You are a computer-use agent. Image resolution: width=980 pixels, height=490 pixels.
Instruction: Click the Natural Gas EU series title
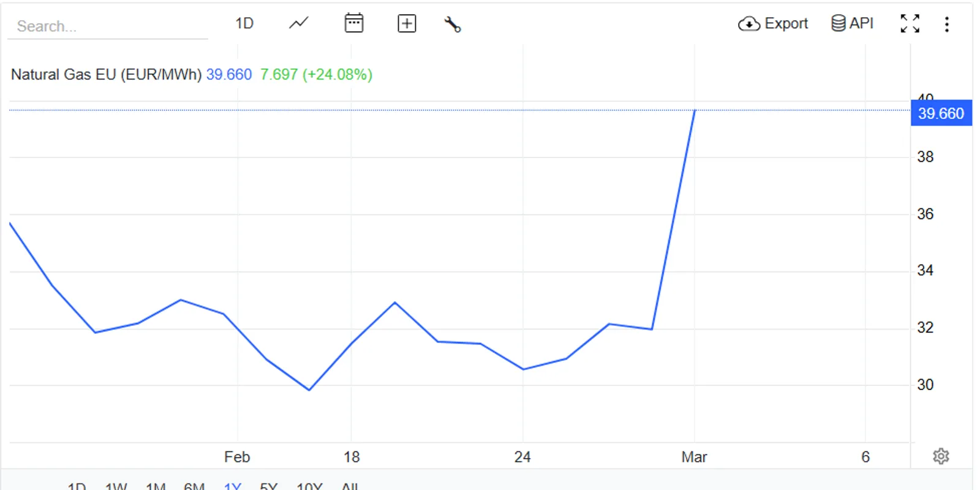[x=106, y=75]
